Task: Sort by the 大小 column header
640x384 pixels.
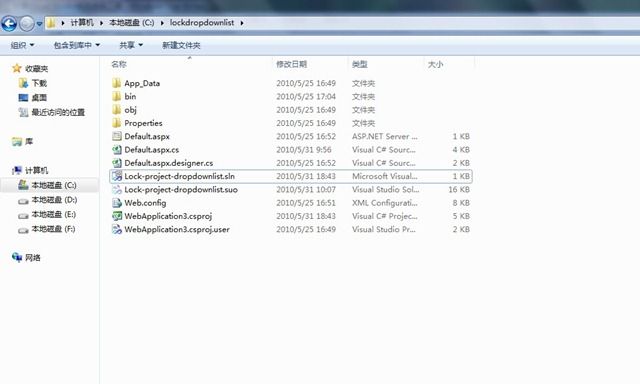Action: click(x=435, y=64)
